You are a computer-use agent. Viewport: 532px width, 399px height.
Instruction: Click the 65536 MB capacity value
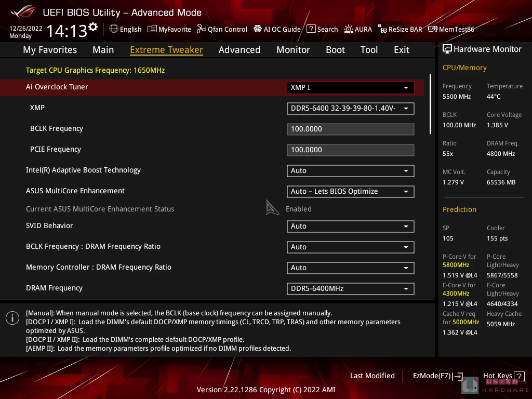tap(501, 182)
